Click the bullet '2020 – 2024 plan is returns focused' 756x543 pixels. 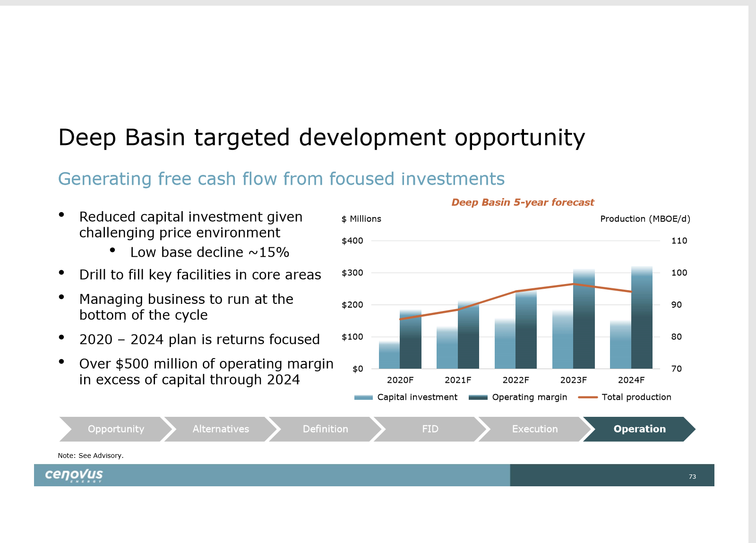[x=199, y=339]
